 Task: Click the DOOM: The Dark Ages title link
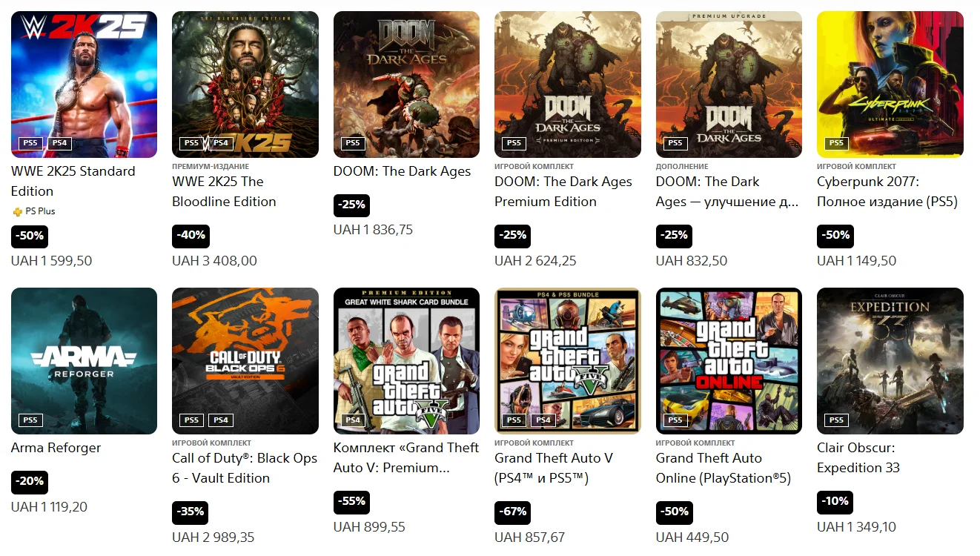click(x=402, y=171)
